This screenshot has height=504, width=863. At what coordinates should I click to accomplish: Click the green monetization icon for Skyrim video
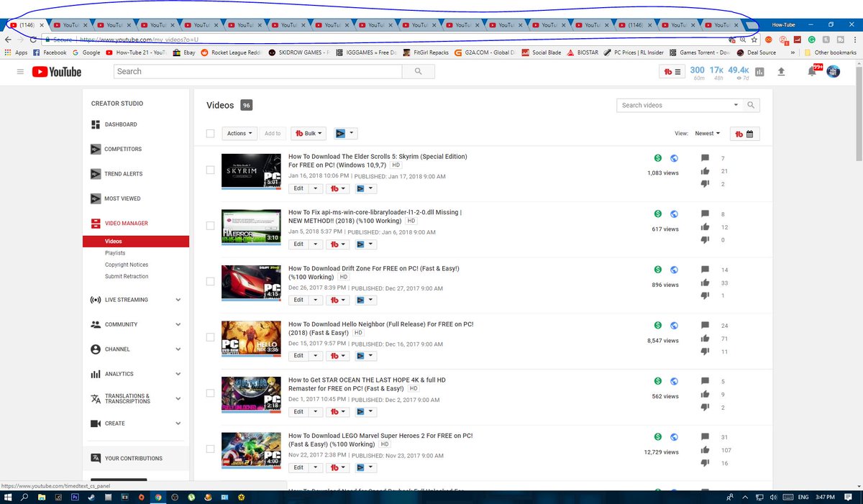(x=657, y=158)
